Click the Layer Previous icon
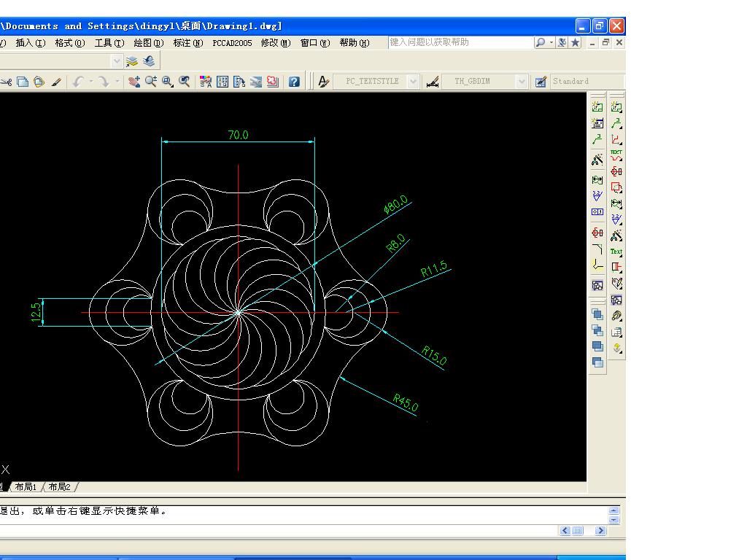Image resolution: width=747 pixels, height=560 pixels. (149, 61)
